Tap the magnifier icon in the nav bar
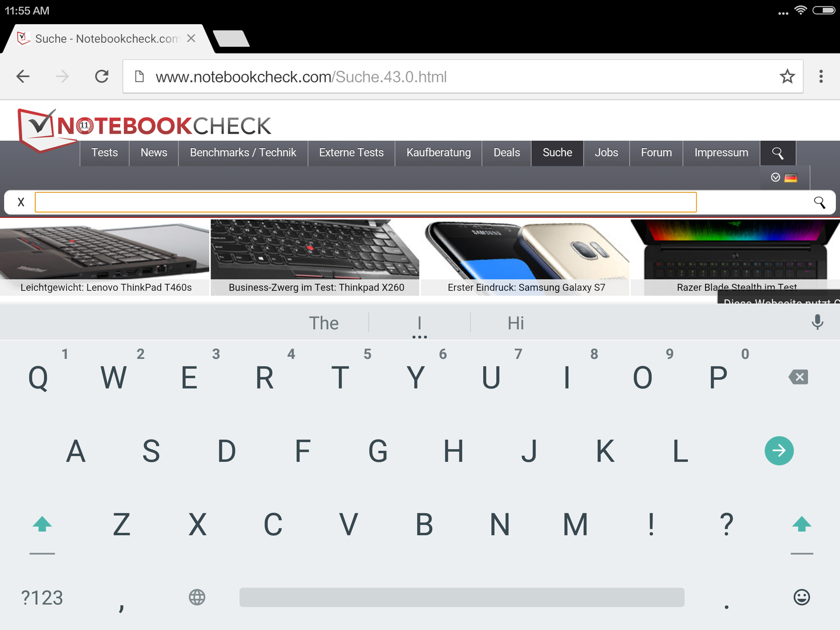This screenshot has height=630, width=840. click(778, 153)
